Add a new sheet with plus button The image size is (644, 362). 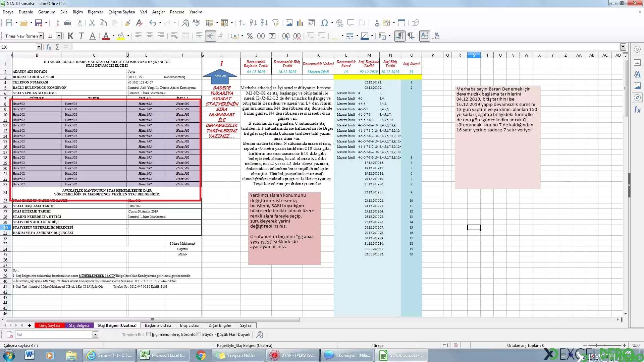[30, 325]
